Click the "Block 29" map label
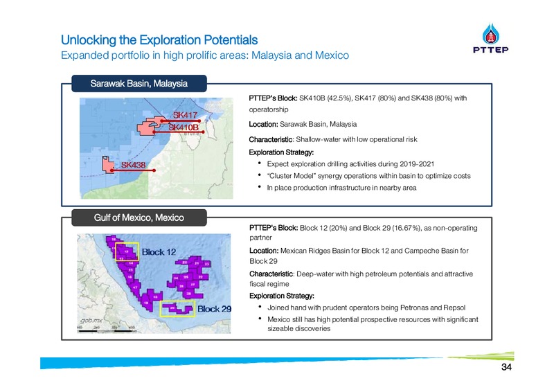Image resolution: width=554 pixels, height=392 pixels. click(214, 309)
